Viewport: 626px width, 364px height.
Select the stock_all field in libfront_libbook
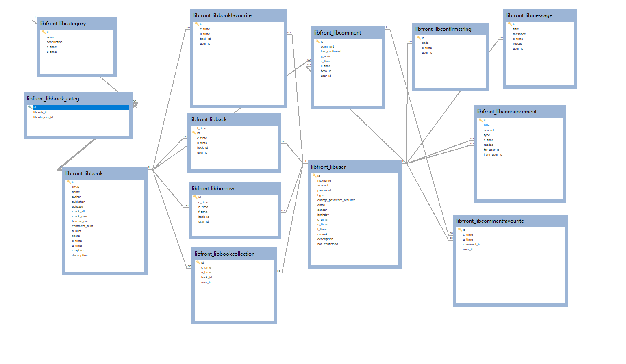point(78,212)
